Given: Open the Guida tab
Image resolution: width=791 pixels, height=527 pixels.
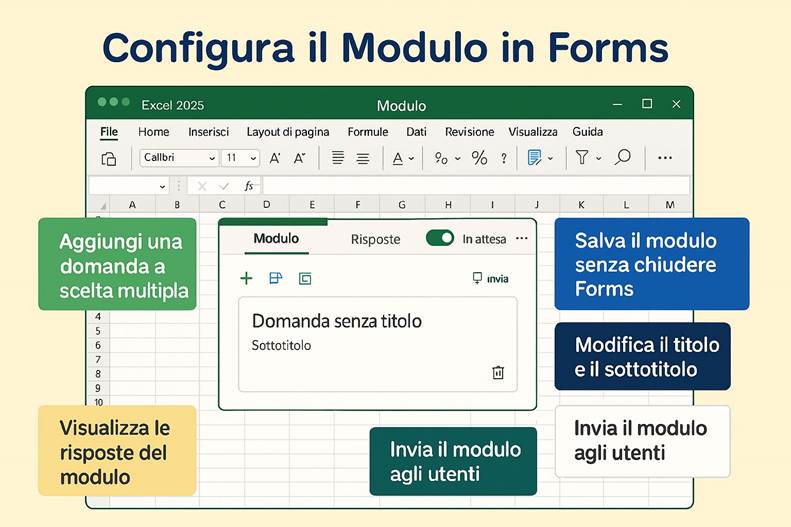Looking at the screenshot, I should [x=587, y=132].
